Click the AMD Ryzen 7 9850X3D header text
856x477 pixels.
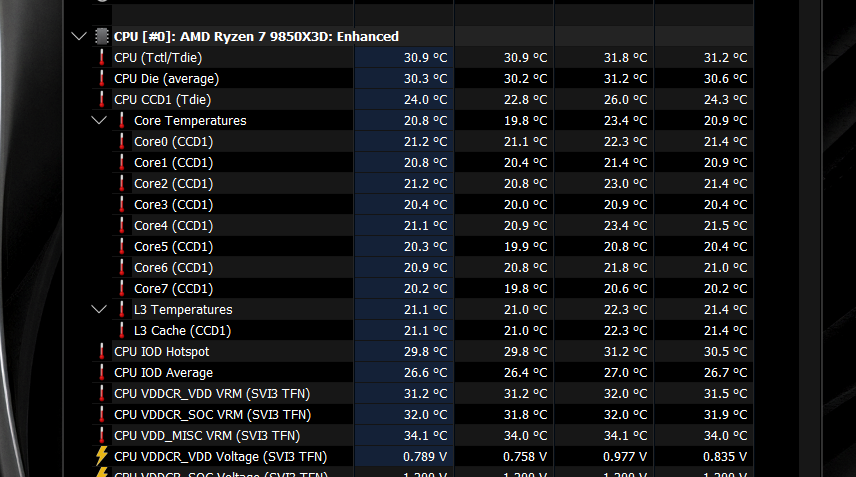255,37
